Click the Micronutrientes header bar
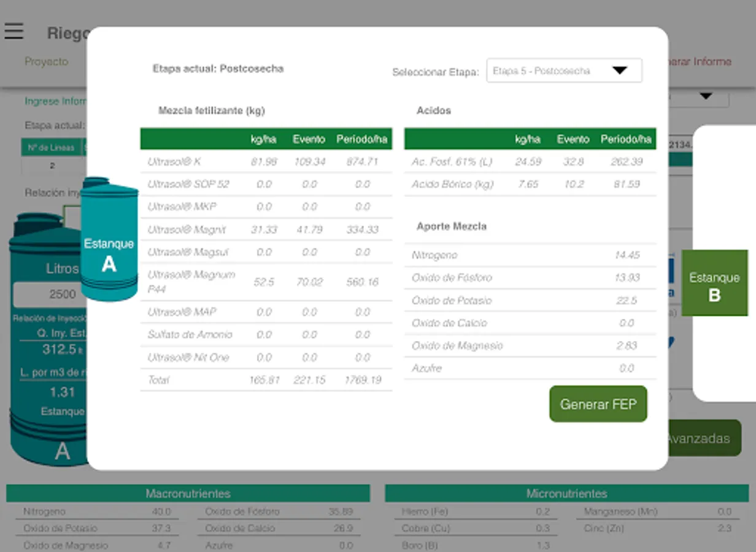The height and width of the screenshot is (552, 756). click(566, 493)
